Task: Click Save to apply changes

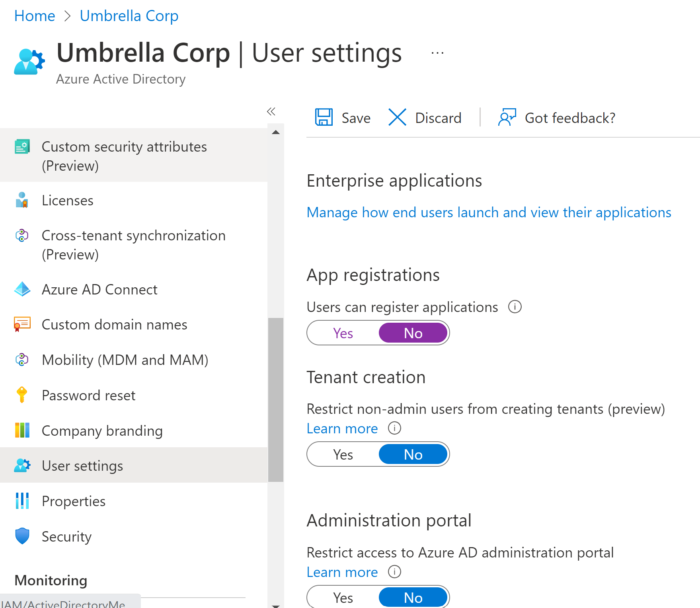Action: 342,117
